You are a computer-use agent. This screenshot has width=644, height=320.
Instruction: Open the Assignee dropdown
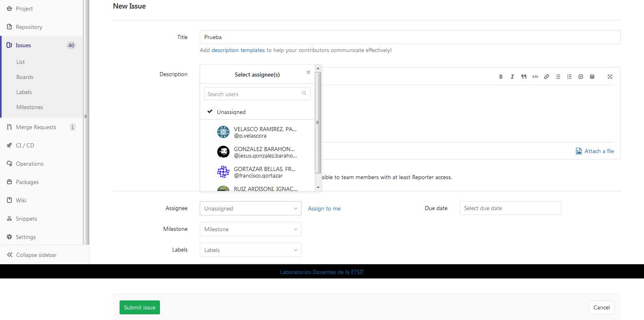click(250, 208)
